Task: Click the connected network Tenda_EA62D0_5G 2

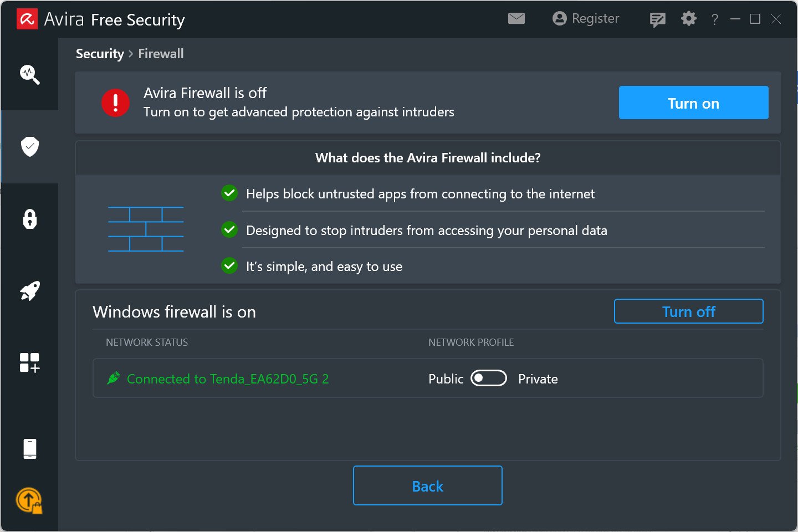Action: 227,379
